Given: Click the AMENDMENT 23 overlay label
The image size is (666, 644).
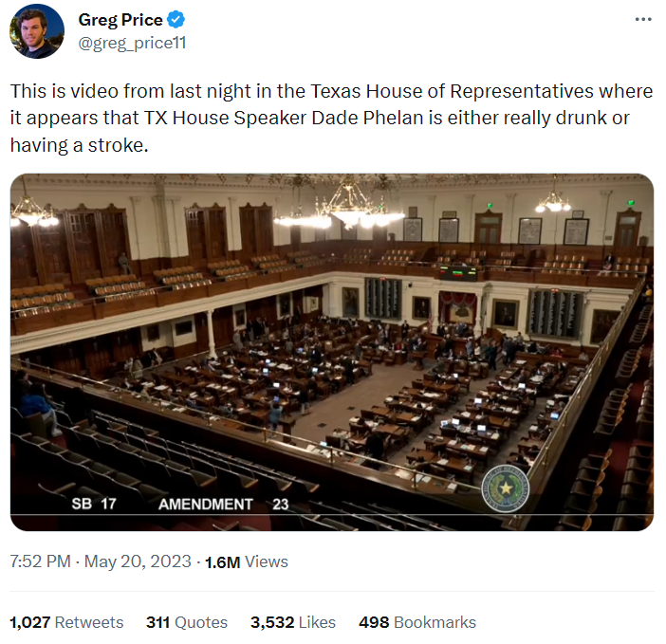Looking at the screenshot, I should pos(223,505).
